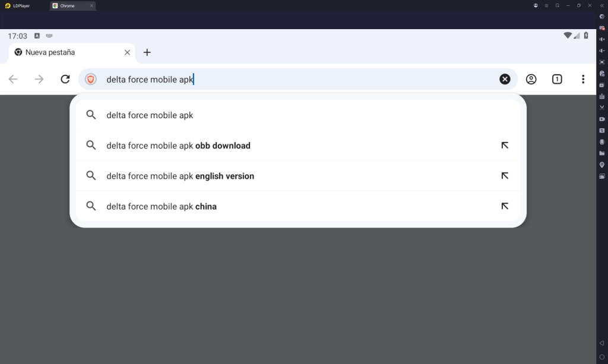Clear the address bar text
608x364 pixels.
click(x=505, y=79)
